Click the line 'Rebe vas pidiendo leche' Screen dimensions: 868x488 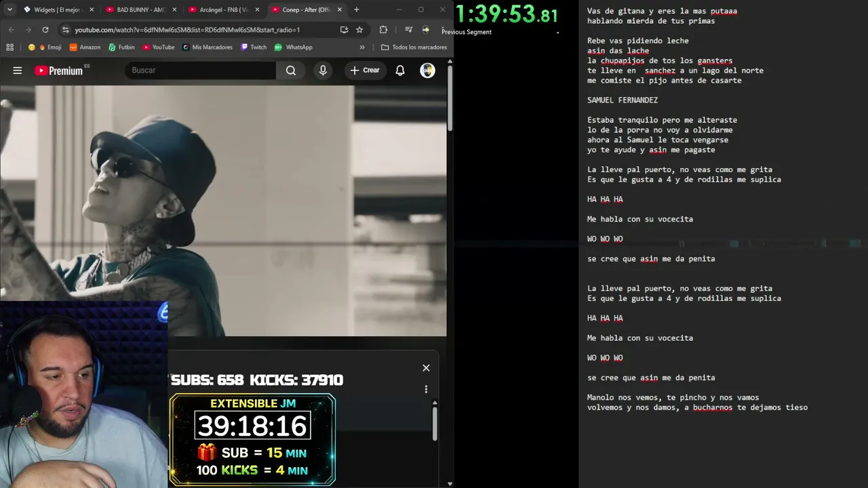pos(638,41)
